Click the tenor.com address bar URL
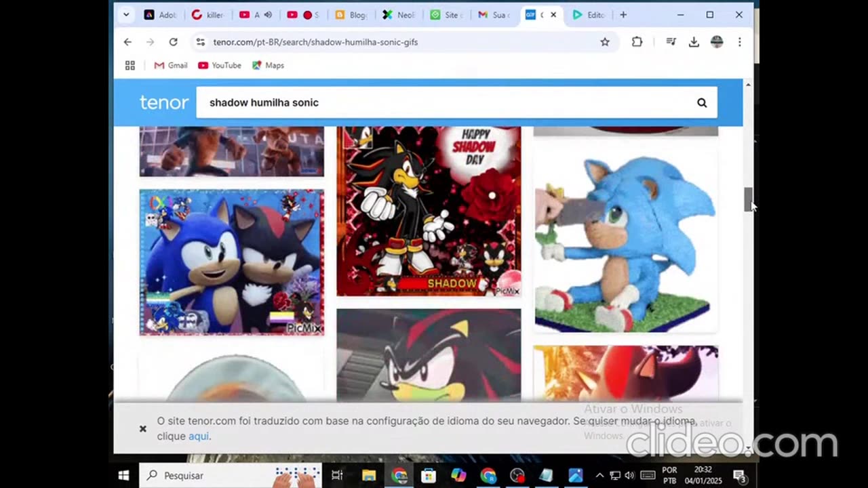 [x=315, y=42]
